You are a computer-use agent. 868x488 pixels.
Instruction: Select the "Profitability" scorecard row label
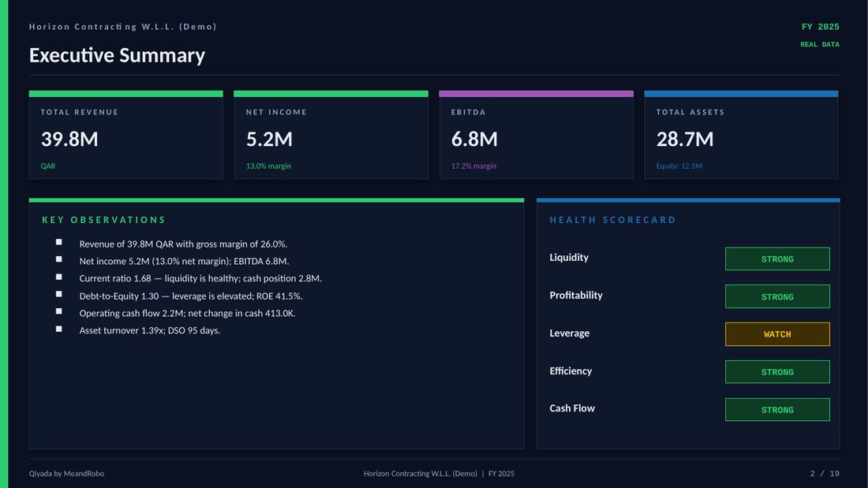point(576,296)
